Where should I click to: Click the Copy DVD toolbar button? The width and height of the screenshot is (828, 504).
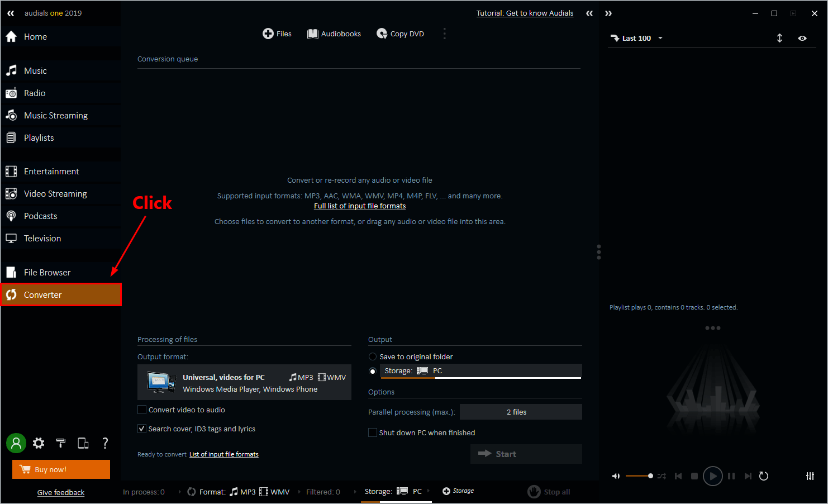[x=400, y=34]
